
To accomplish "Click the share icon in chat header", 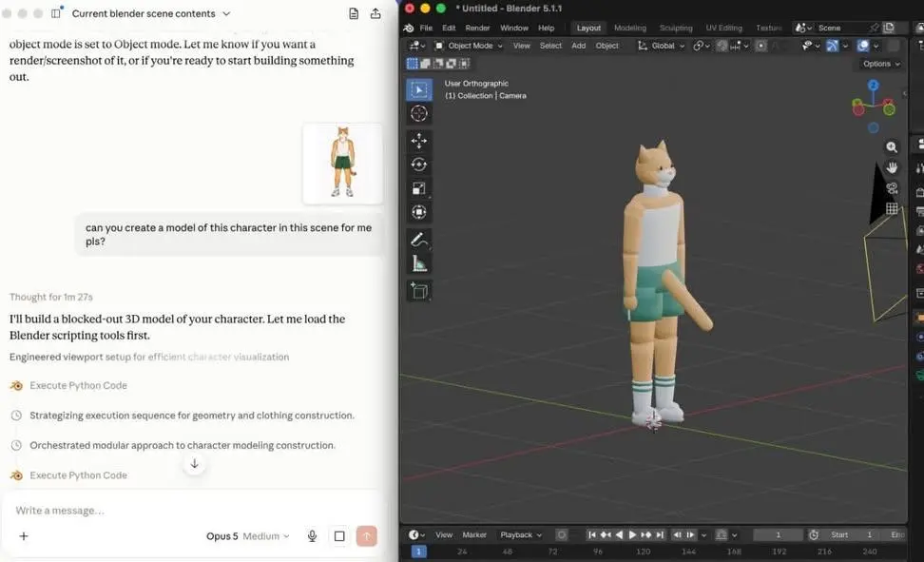I will click(375, 13).
